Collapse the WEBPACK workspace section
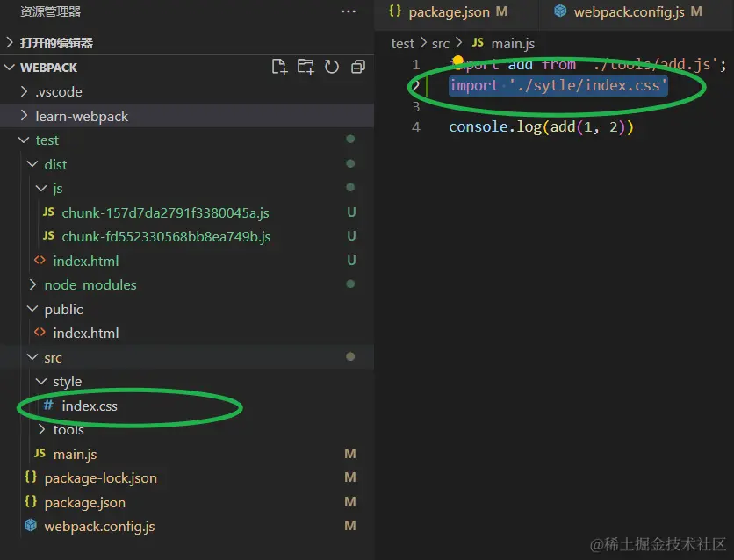734x560 pixels. coord(10,68)
